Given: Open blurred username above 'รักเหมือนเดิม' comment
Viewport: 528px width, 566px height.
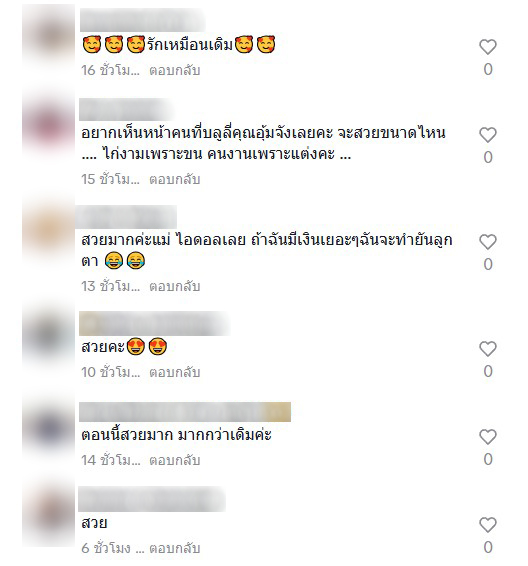Looking at the screenshot, I should (143, 20).
